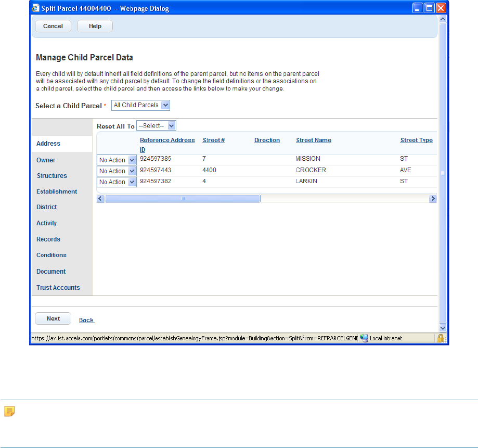The width and height of the screenshot is (478, 448).
Task: Click the Cancel button
Action: [x=53, y=26]
